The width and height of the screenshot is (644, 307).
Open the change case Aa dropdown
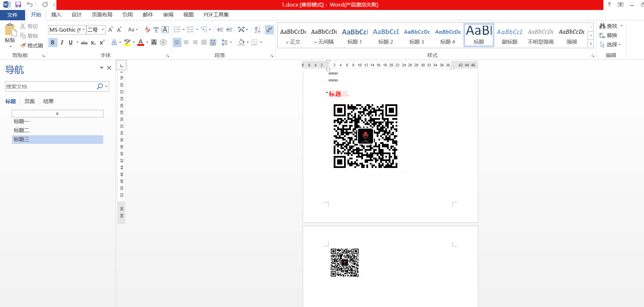[x=133, y=30]
